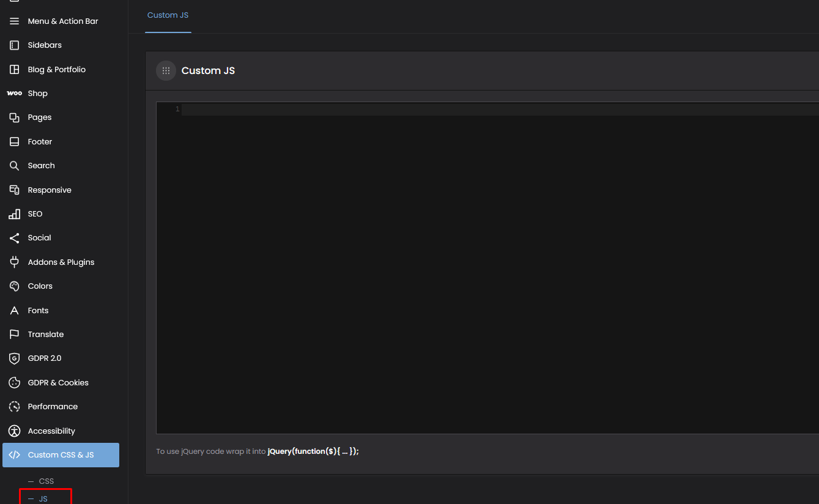Click the Addons & Plugins plug icon
This screenshot has width=819, height=504.
[x=15, y=262]
